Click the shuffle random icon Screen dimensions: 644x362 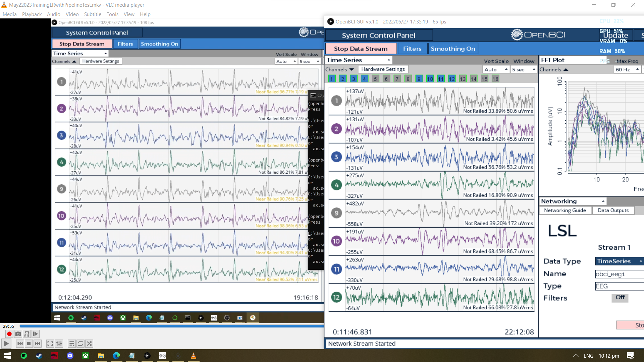(x=89, y=344)
